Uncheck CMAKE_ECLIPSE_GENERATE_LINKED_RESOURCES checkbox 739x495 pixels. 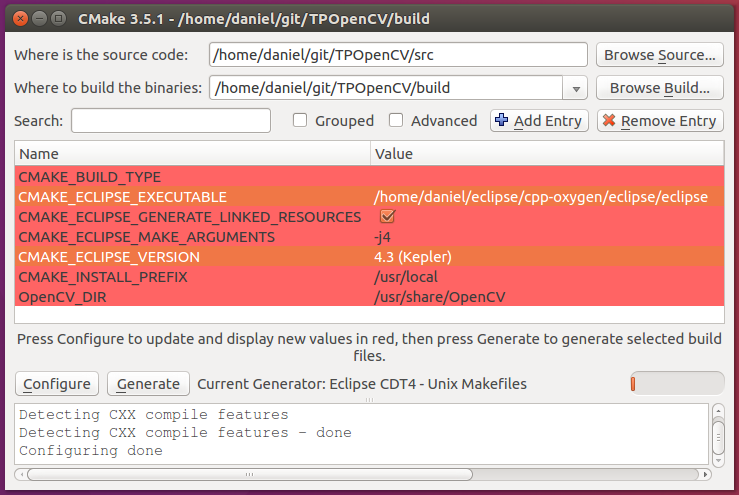coord(387,216)
